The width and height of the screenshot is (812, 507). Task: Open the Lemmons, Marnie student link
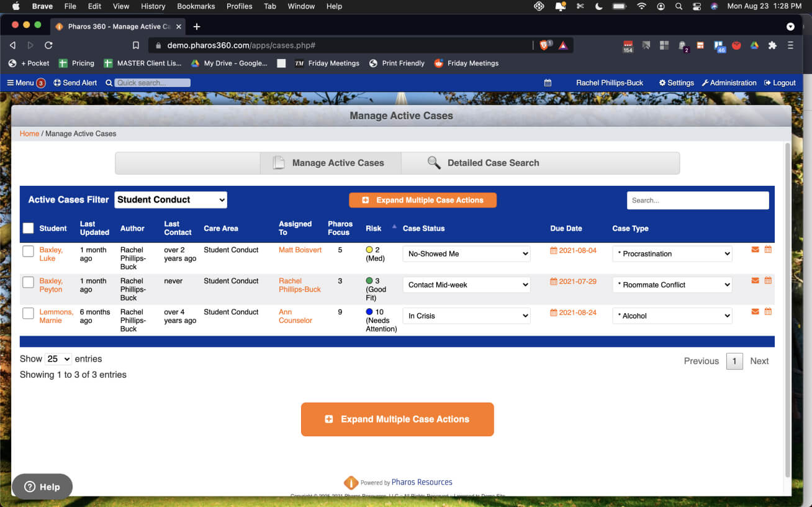56,316
